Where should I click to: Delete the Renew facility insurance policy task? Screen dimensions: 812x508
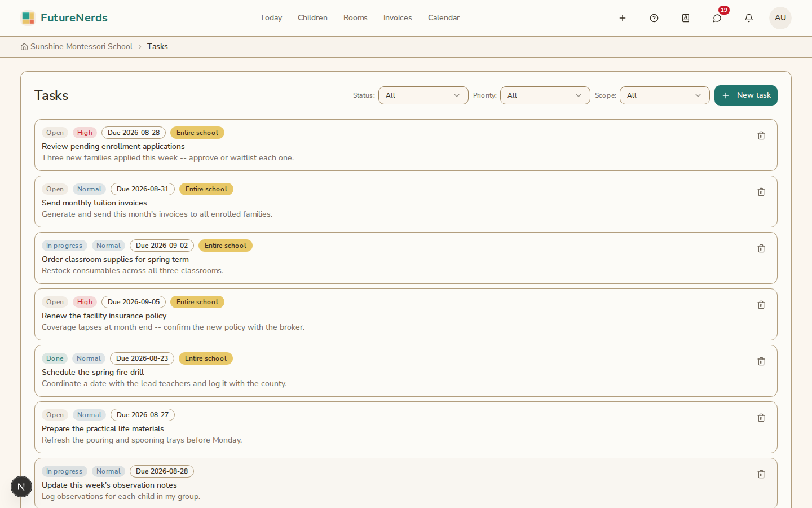point(761,305)
